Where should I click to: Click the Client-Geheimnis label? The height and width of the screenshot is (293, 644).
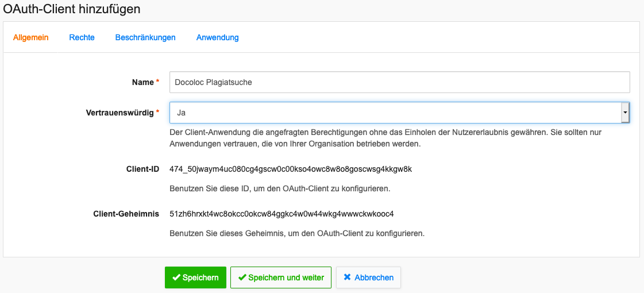pos(126,214)
